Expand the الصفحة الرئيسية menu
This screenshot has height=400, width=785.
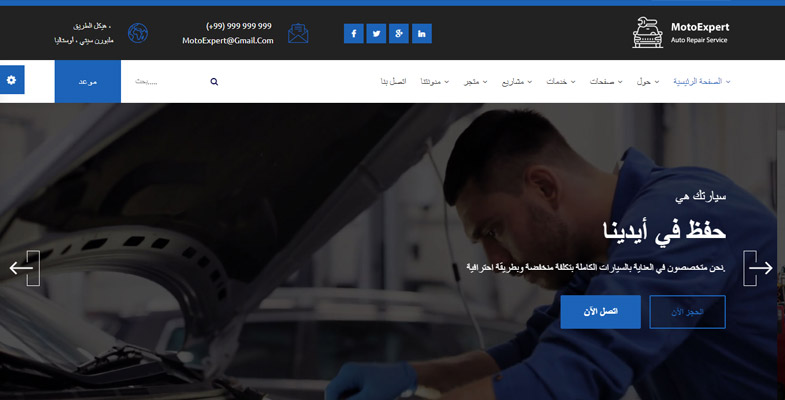click(701, 81)
